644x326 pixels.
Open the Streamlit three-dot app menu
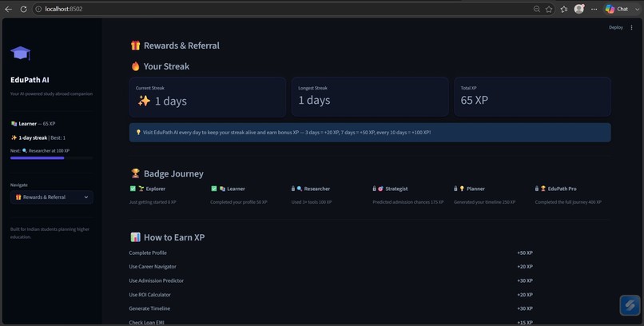pyautogui.click(x=632, y=27)
